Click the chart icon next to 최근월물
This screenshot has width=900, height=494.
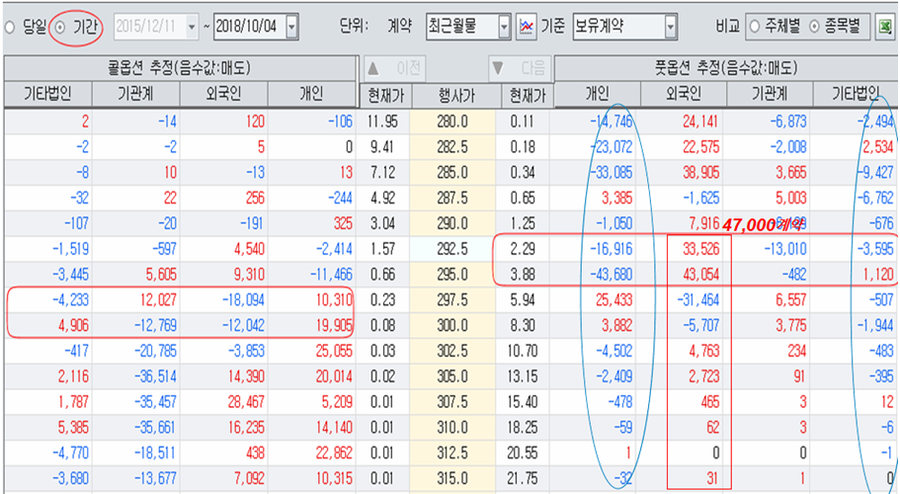(526, 27)
